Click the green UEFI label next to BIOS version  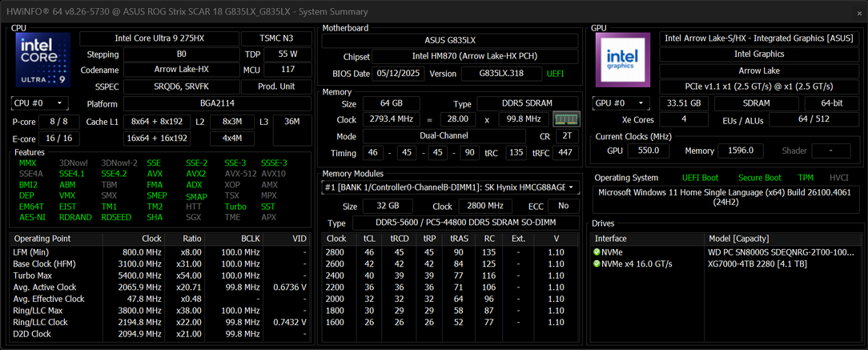(555, 74)
